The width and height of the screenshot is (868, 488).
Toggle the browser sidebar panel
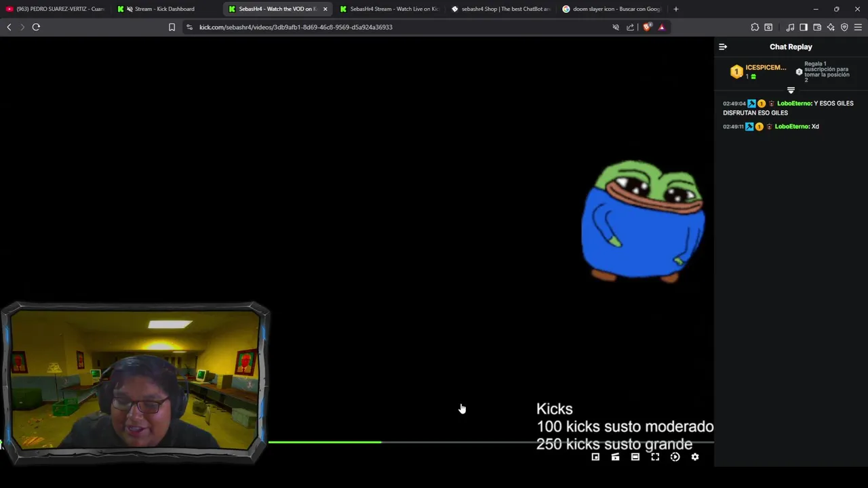(x=804, y=27)
